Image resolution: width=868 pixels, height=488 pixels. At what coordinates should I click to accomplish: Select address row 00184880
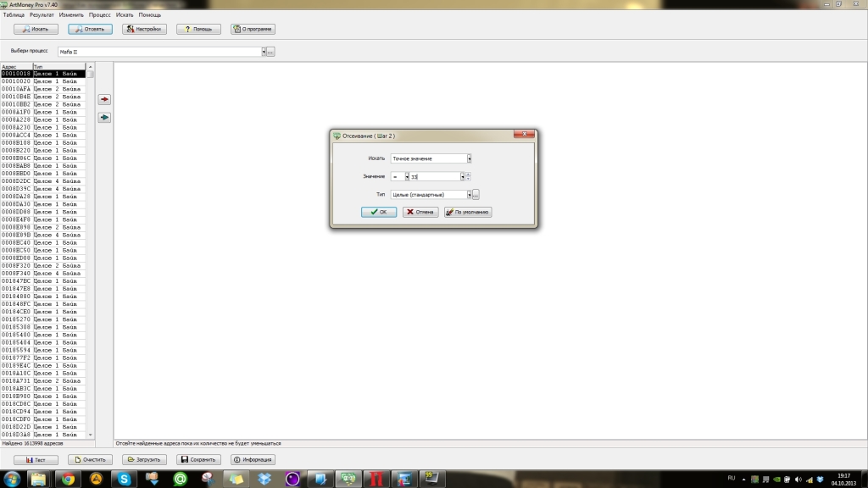coord(43,297)
